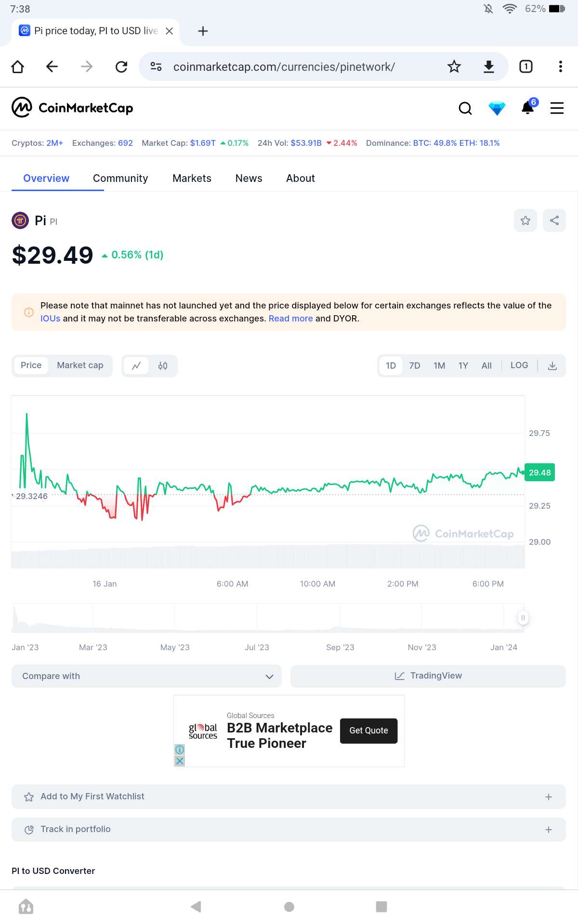Image resolution: width=578 pixels, height=924 pixels.
Task: Switch to the Community tab
Action: (x=120, y=178)
